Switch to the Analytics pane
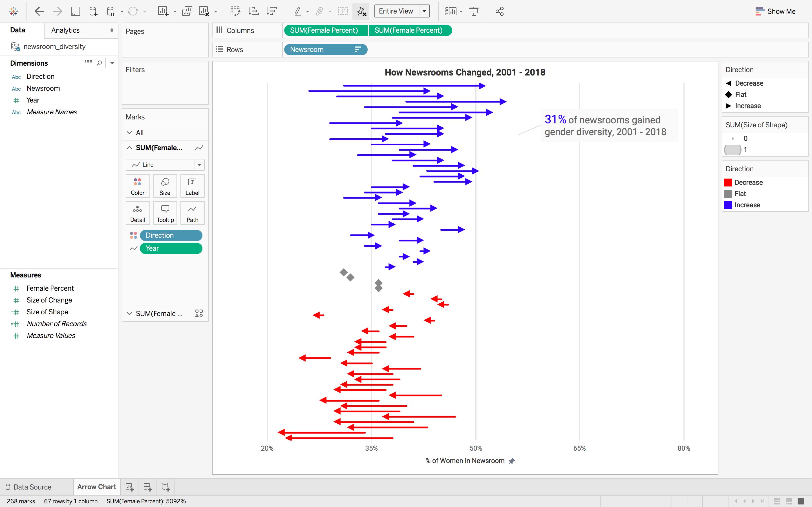 [x=65, y=30]
